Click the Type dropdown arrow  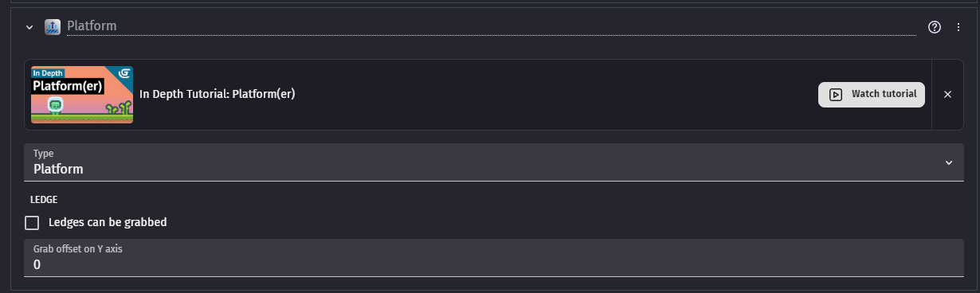[x=949, y=162]
